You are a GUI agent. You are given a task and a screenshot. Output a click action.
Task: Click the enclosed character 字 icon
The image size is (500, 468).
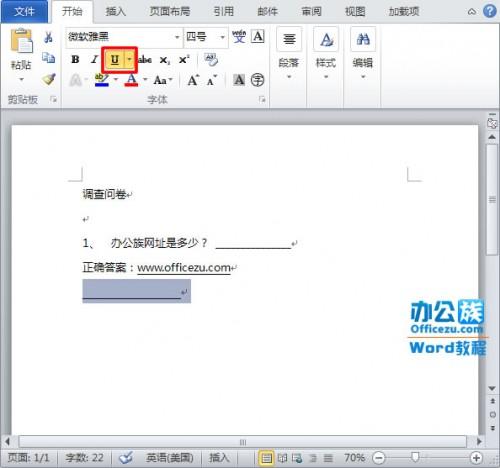click(257, 80)
